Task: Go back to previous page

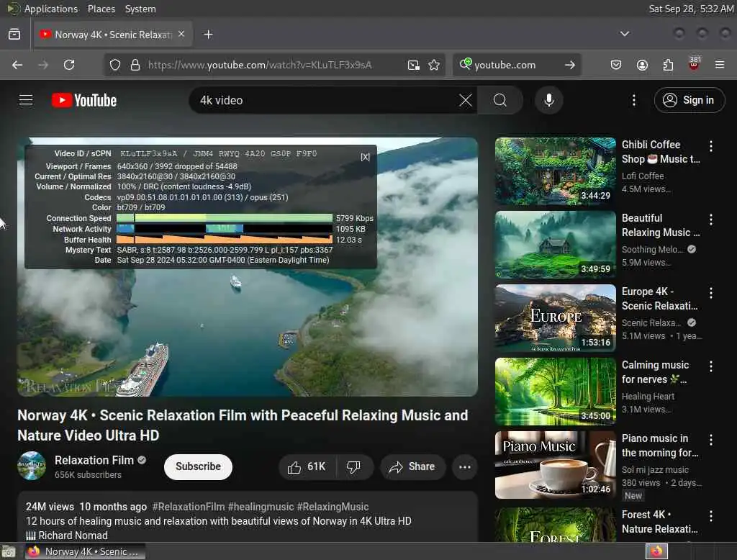Action: coord(17,65)
